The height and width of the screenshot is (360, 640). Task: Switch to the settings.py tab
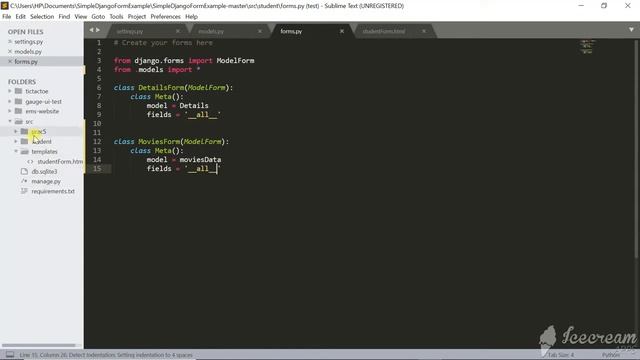[x=130, y=31]
